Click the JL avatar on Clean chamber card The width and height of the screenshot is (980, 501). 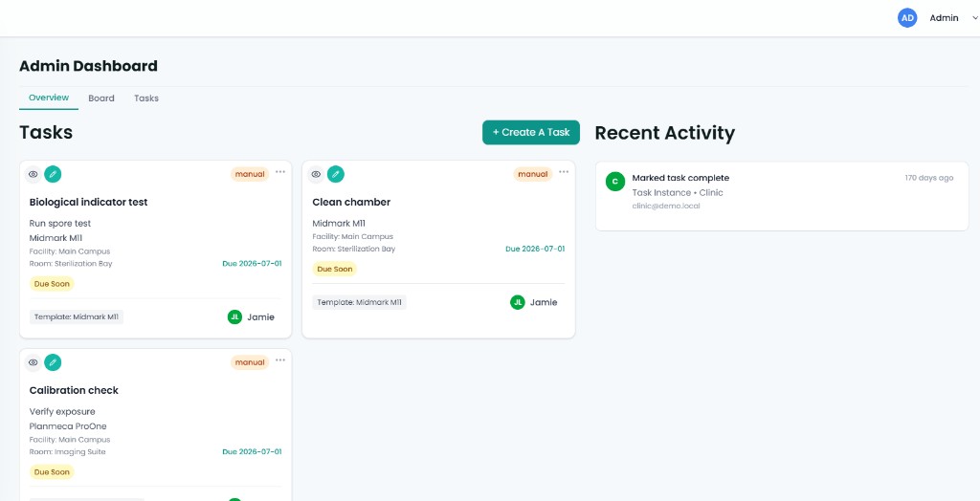pyautogui.click(x=518, y=302)
